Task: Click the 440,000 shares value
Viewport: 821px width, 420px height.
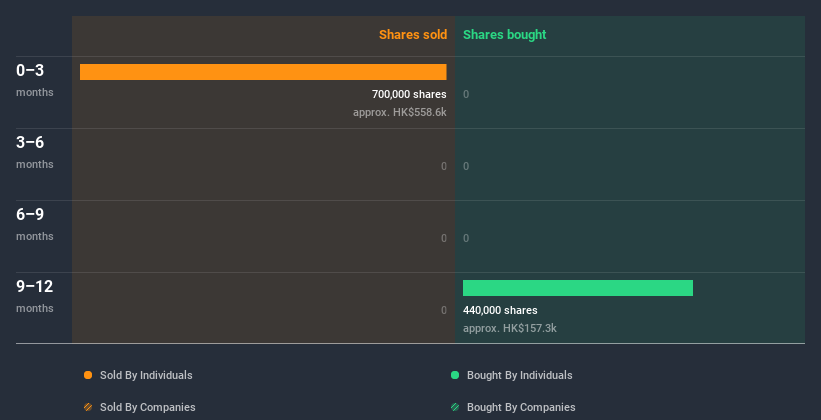Action: coord(500,310)
